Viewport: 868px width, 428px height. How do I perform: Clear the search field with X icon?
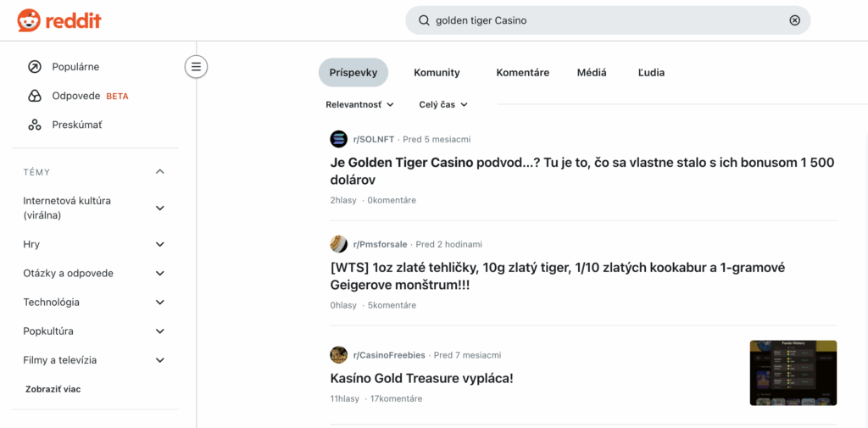[x=794, y=20]
